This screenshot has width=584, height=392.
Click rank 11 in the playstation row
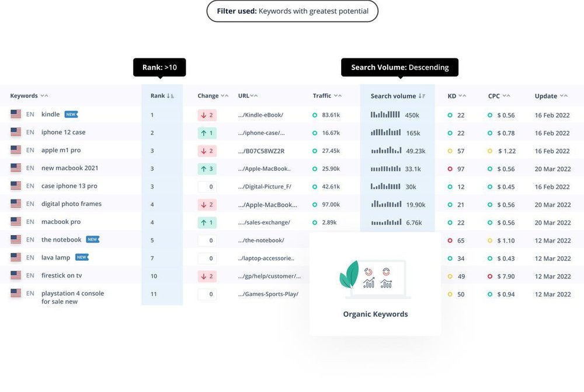click(154, 294)
